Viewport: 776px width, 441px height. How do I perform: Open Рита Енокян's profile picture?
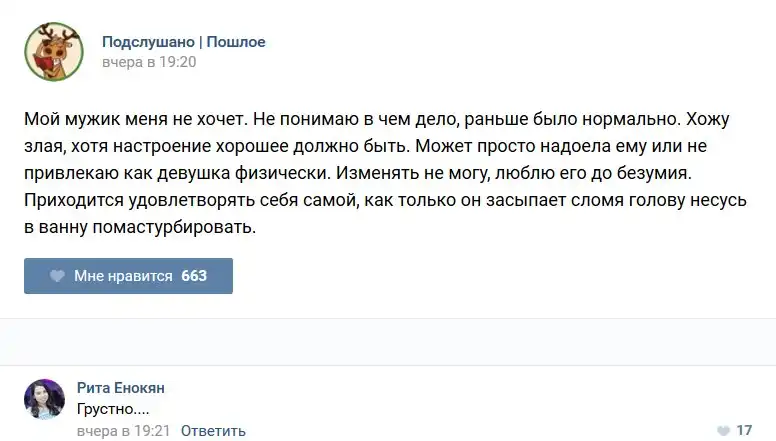(44, 398)
